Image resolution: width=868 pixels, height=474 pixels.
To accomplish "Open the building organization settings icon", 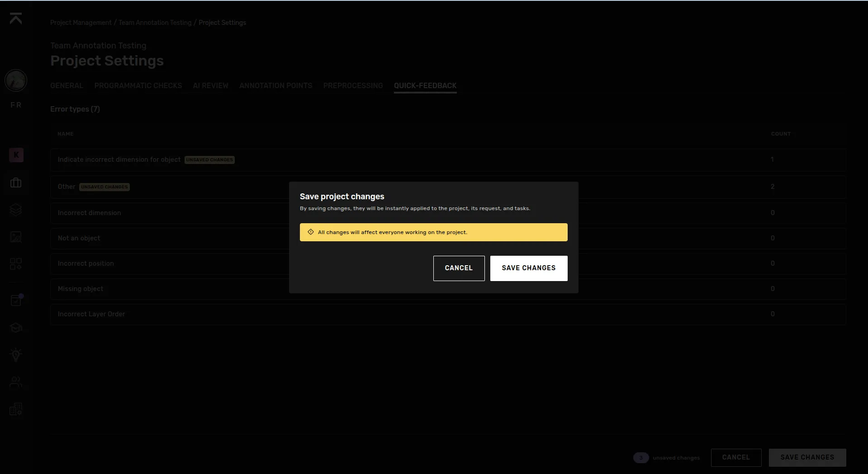I will point(16,409).
